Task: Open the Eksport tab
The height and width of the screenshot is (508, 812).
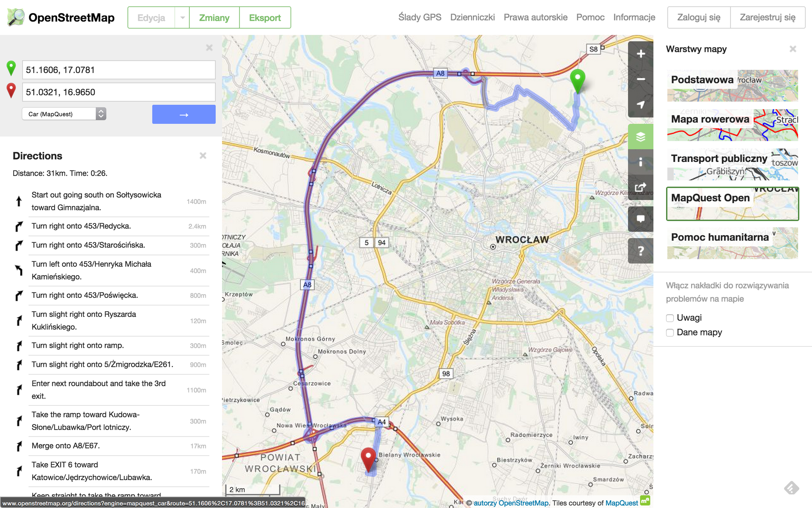Action: (x=265, y=17)
